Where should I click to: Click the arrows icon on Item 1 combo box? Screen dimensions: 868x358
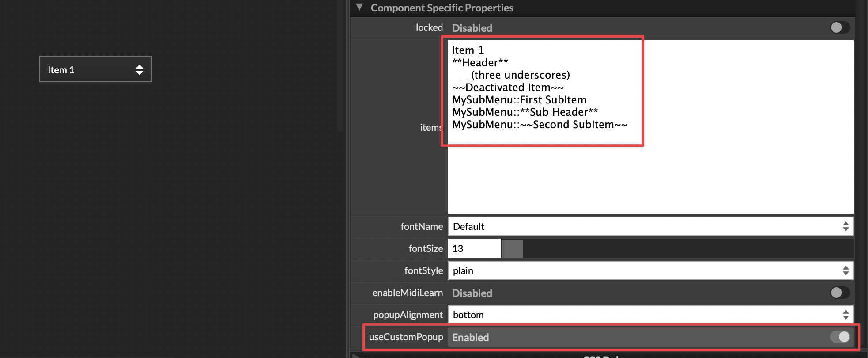[x=140, y=70]
